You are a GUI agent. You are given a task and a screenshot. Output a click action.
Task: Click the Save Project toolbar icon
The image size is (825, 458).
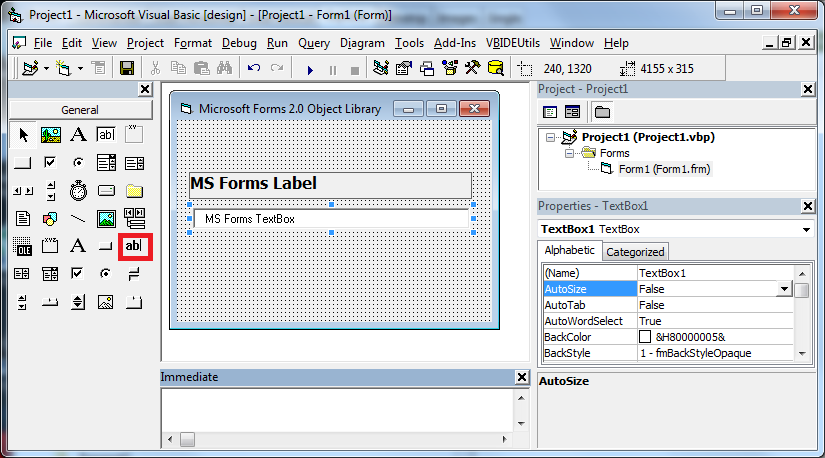(x=127, y=69)
